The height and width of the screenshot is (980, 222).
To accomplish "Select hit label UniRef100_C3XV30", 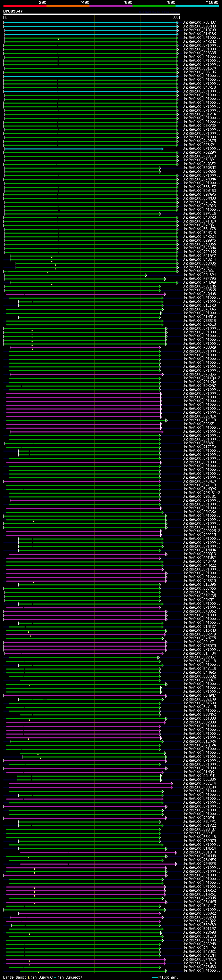I will tap(199, 125).
